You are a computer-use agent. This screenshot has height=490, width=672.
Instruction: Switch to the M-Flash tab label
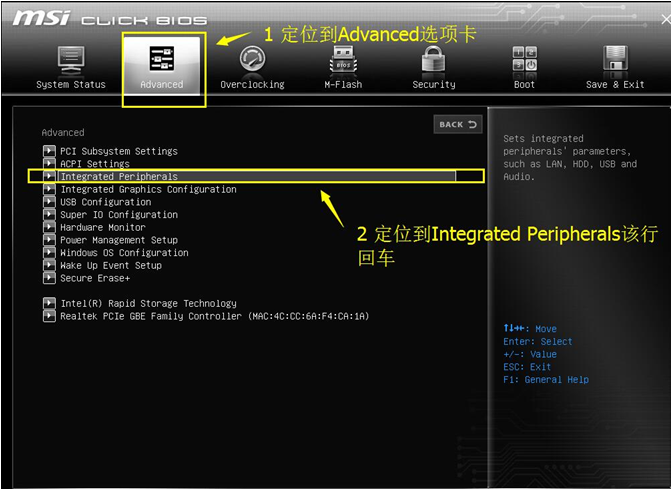tap(343, 84)
